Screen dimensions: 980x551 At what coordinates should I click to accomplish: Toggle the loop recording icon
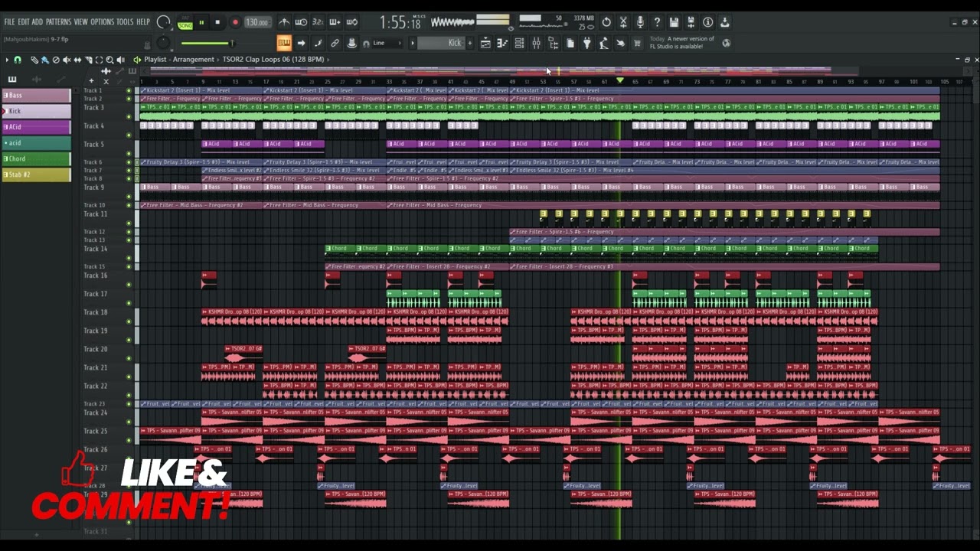pyautogui.click(x=352, y=22)
